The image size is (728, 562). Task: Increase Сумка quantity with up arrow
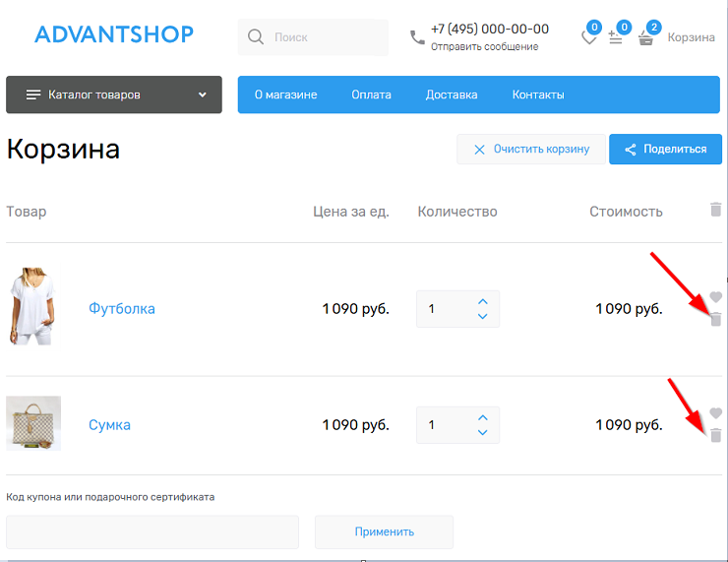(482, 417)
